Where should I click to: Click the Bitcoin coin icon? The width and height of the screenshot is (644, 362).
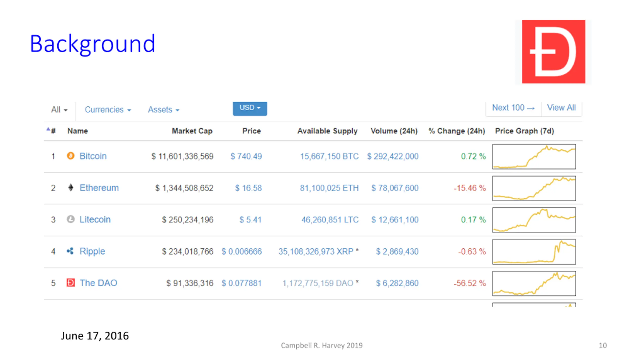[70, 156]
